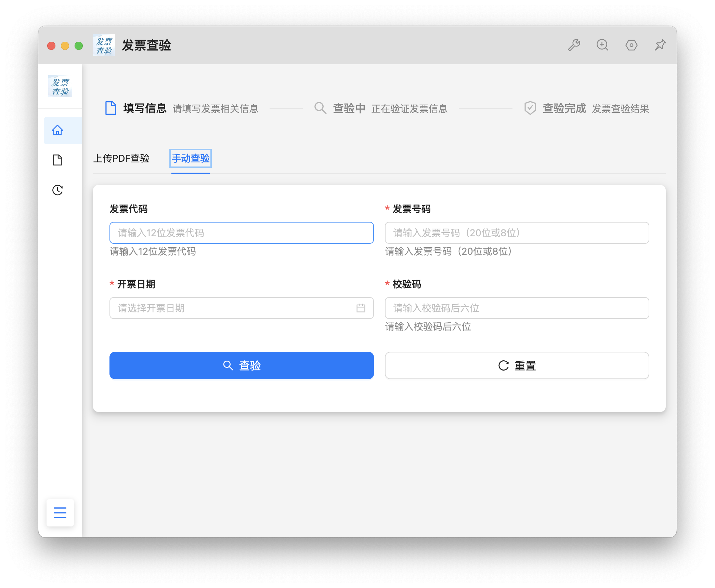Click step description 请填写发票相关信息

(216, 109)
